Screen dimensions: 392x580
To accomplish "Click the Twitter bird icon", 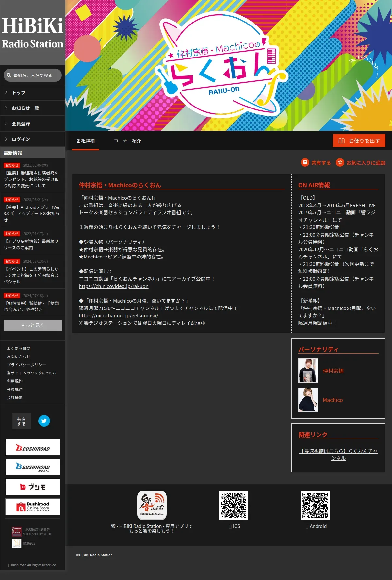I will tap(44, 421).
